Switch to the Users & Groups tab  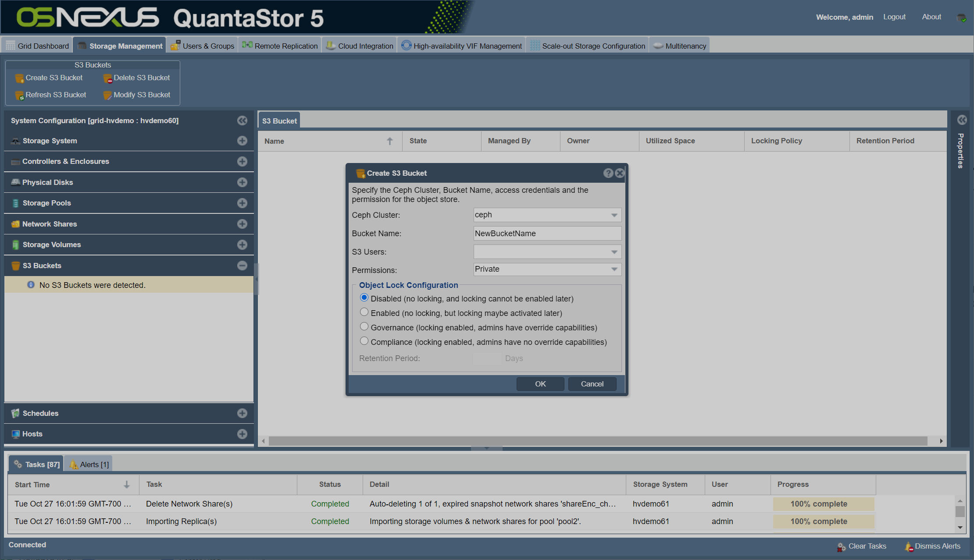click(x=202, y=46)
